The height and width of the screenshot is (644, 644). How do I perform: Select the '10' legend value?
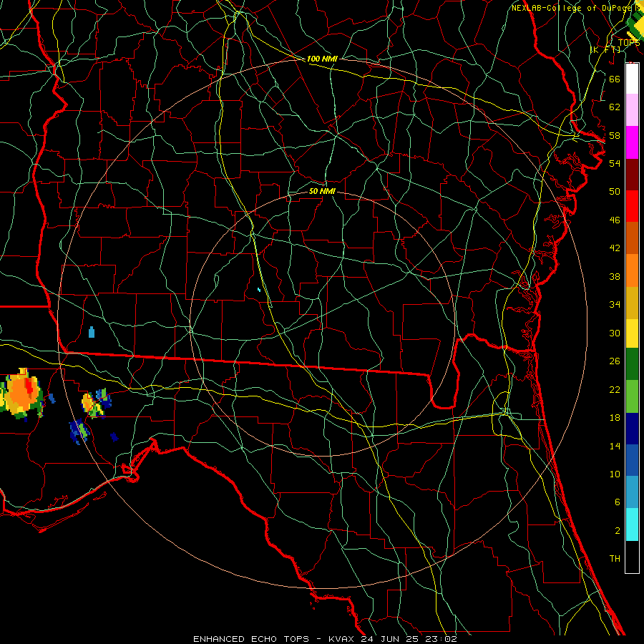[615, 474]
